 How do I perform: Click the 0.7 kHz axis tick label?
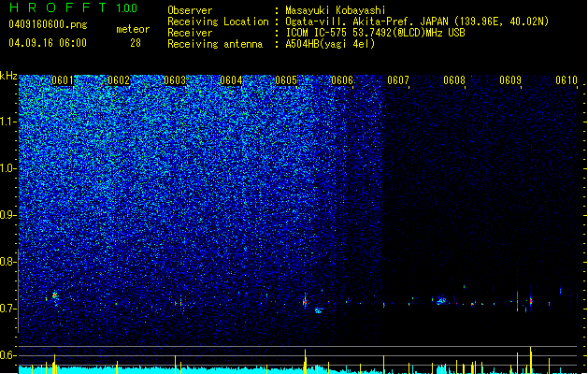click(7, 309)
